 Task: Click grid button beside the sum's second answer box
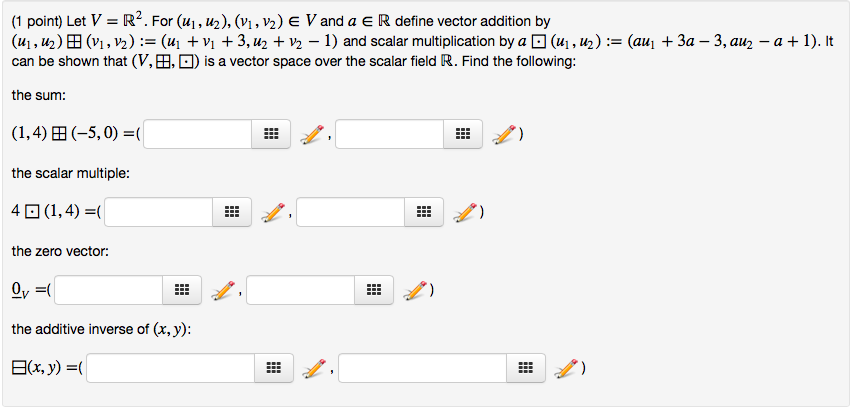click(x=463, y=134)
